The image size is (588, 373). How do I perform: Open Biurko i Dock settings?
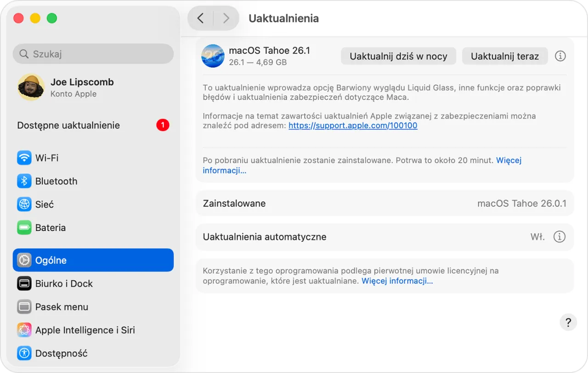coord(63,284)
